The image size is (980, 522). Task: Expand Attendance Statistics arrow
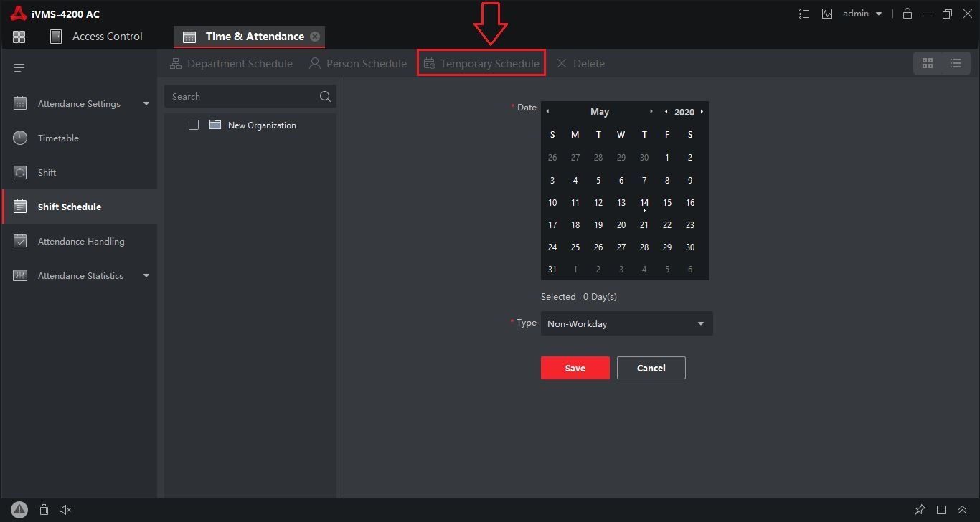[x=146, y=276]
